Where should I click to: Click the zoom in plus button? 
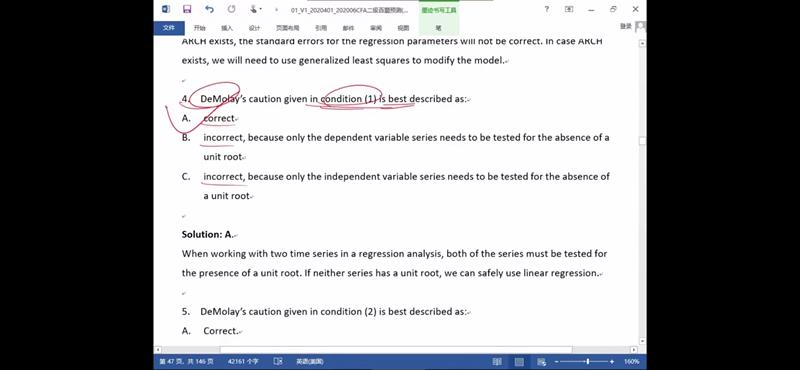pyautogui.click(x=612, y=361)
